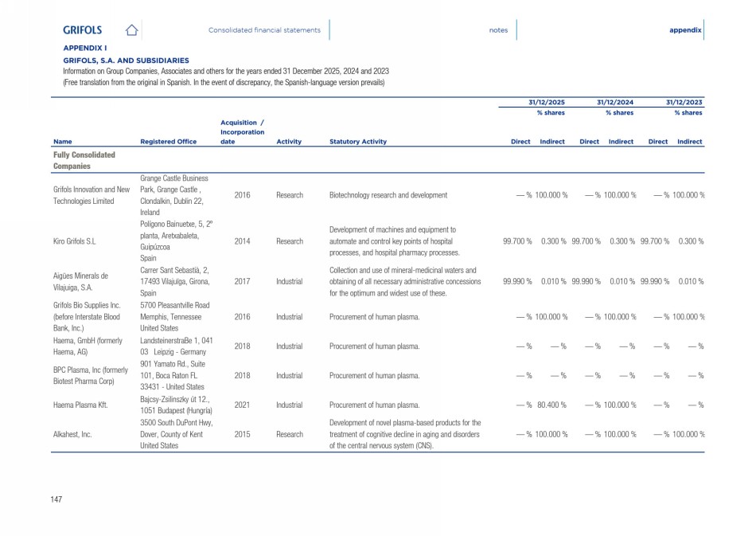Click the 80.400 % indirect shares value
756x536 pixels.
551,405
